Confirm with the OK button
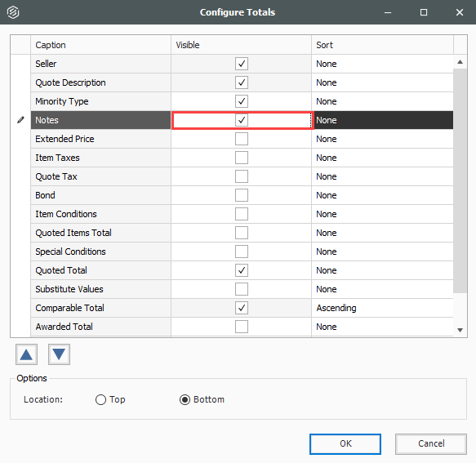 345,444
